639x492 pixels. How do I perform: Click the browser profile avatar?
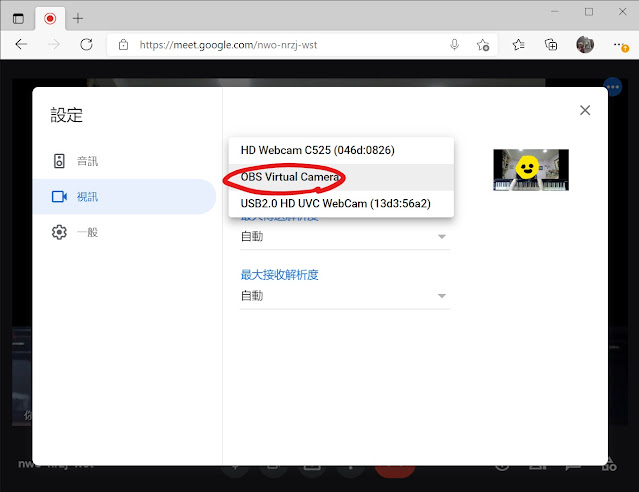click(x=585, y=44)
